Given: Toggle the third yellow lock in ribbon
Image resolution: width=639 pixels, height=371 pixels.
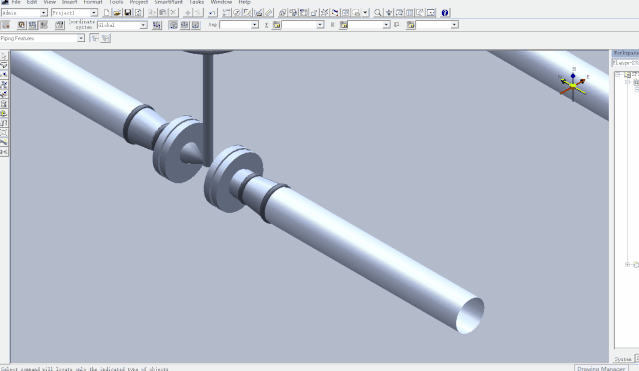Looking at the screenshot, I should tap(411, 25).
